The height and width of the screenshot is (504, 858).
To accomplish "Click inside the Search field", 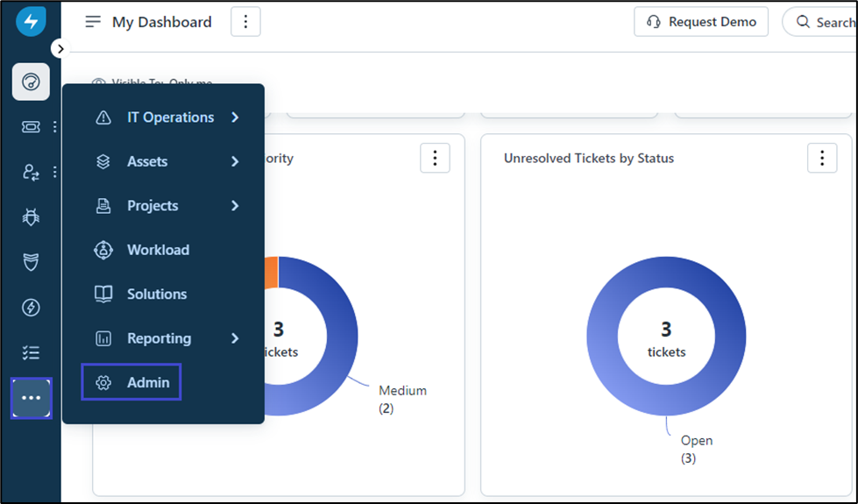I will click(x=828, y=22).
